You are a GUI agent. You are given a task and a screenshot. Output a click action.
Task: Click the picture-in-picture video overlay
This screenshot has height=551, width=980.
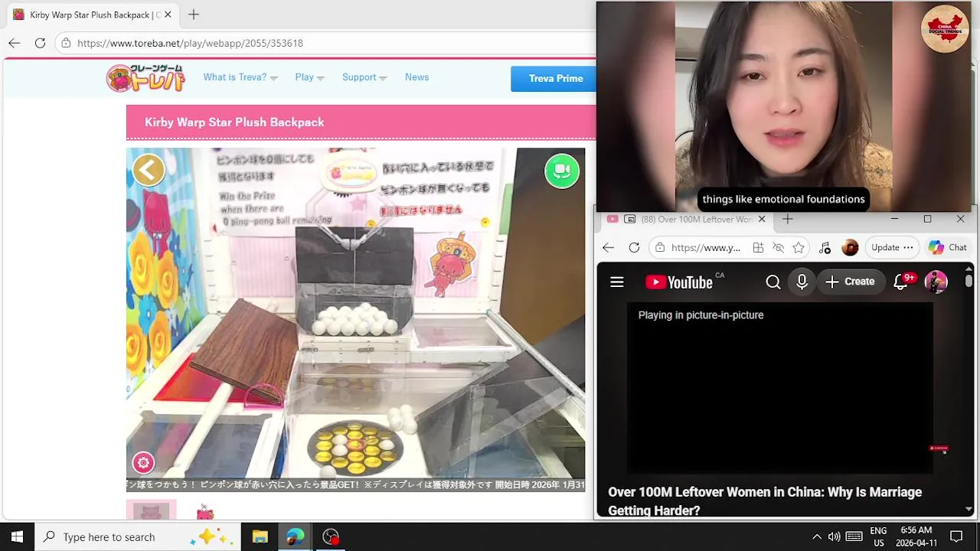point(784,106)
